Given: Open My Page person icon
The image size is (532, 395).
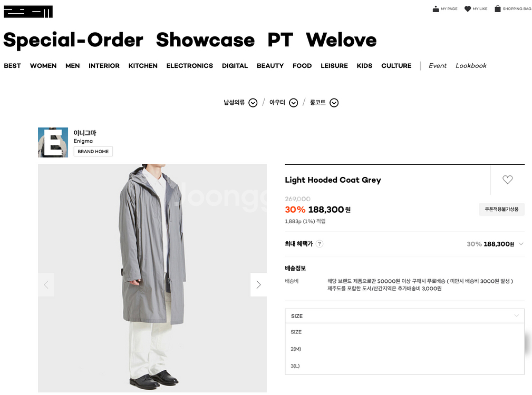Looking at the screenshot, I should tap(436, 9).
